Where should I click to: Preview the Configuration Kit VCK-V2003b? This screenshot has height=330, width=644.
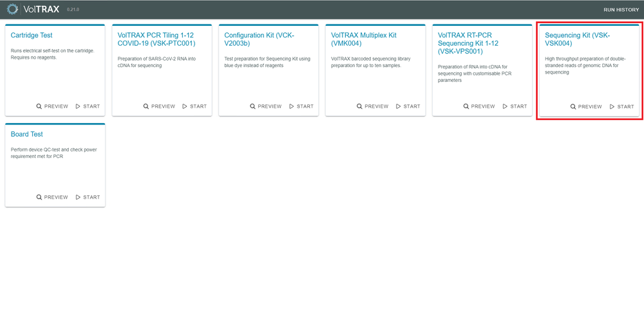[x=266, y=106]
